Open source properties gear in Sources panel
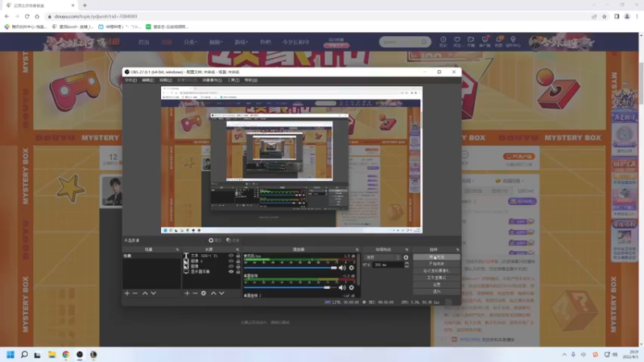644x362 pixels. pos(204,293)
